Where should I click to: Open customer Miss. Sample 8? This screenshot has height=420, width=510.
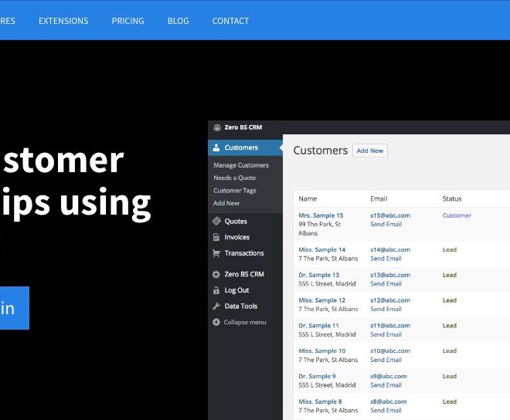click(x=320, y=401)
